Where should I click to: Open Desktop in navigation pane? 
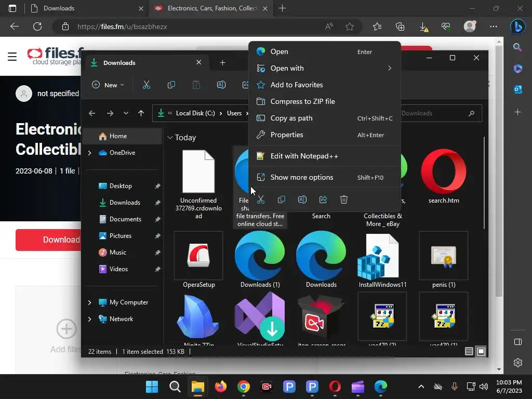[x=121, y=186]
